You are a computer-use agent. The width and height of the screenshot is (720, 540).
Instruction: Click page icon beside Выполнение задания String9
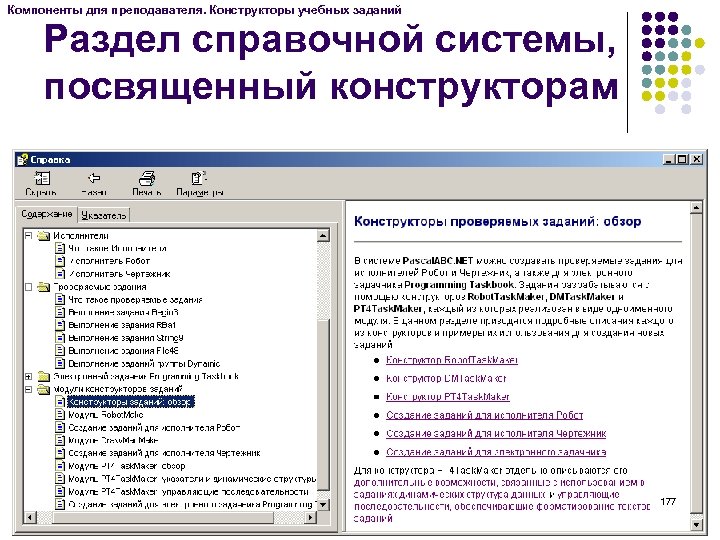pyautogui.click(x=60, y=338)
